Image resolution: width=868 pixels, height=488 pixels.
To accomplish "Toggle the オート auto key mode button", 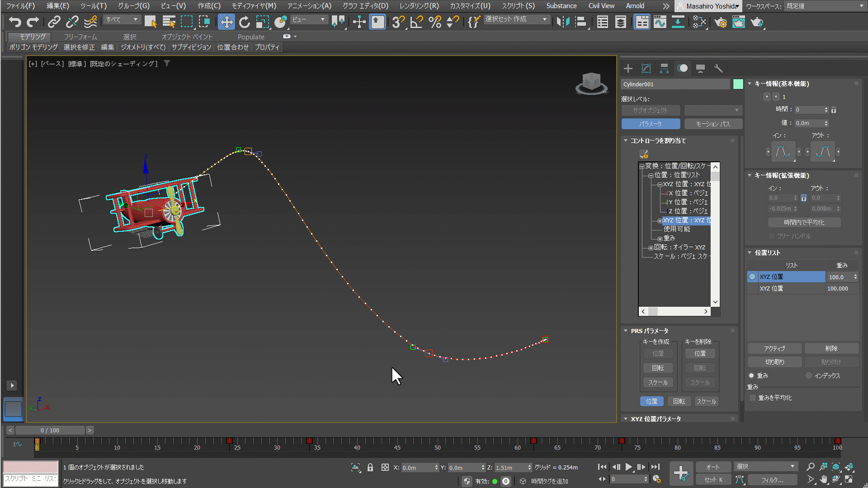I will click(713, 467).
